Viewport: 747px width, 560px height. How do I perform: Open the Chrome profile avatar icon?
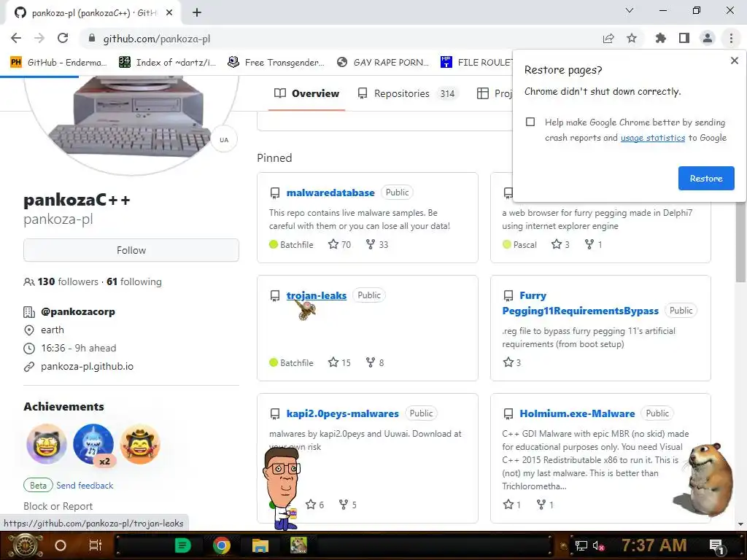(x=708, y=38)
